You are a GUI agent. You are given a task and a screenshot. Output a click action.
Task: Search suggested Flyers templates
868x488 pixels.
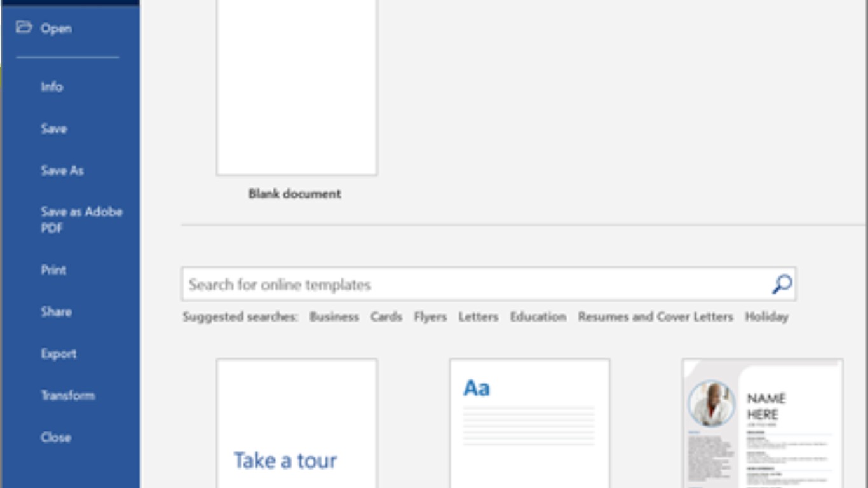430,317
